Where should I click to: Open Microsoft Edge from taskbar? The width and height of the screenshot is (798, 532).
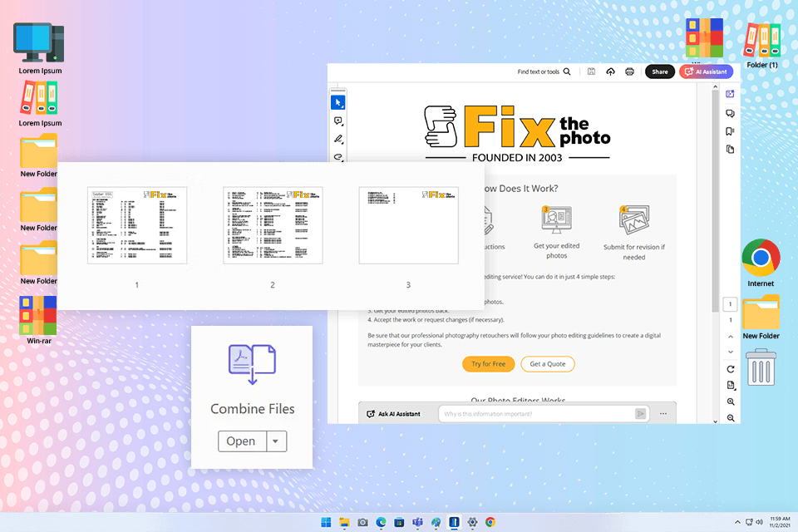click(382, 522)
